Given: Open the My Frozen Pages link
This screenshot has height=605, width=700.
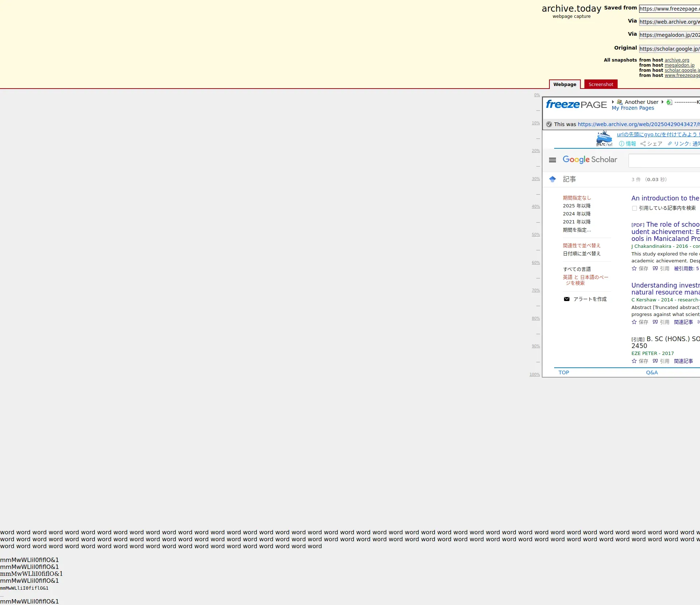Looking at the screenshot, I should point(633,108).
